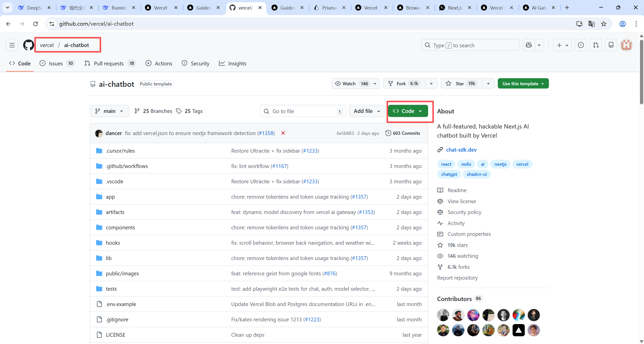Open the Actions tab
The image size is (644, 344).
[x=159, y=63]
